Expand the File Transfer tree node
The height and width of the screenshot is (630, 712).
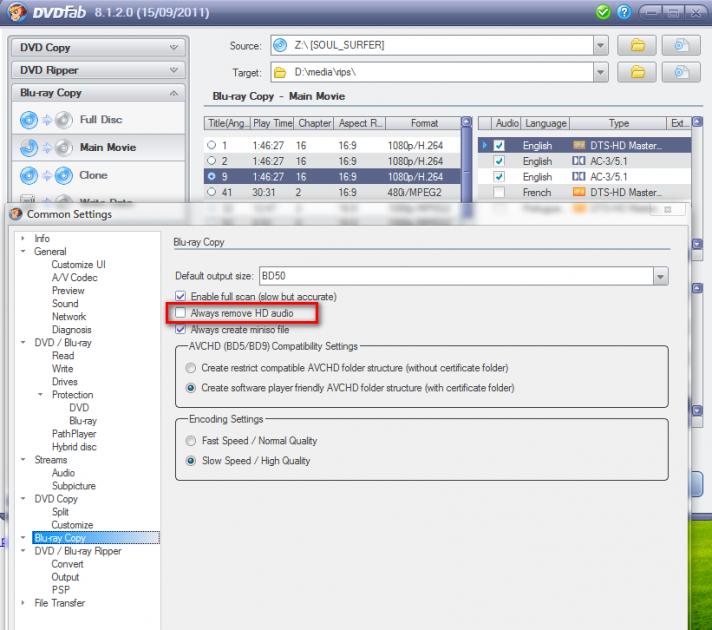click(x=23, y=603)
